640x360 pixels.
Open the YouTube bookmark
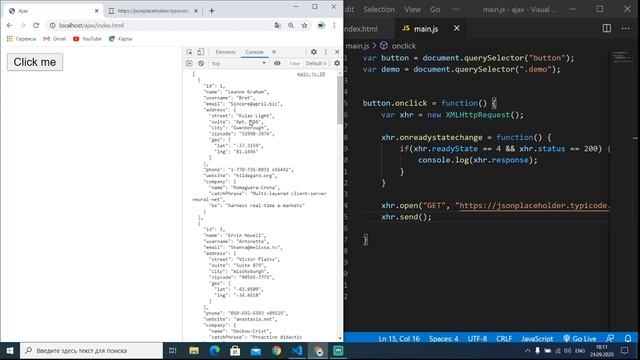[x=87, y=39]
